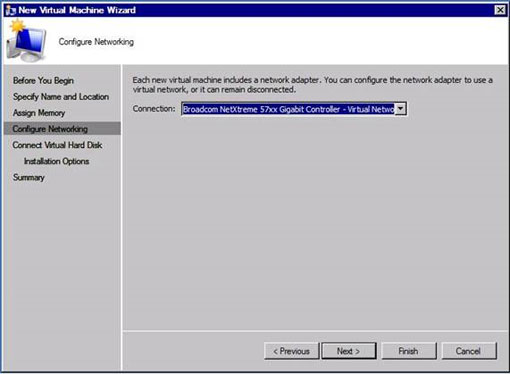
Task: Open the Summary step
Action: 29,177
